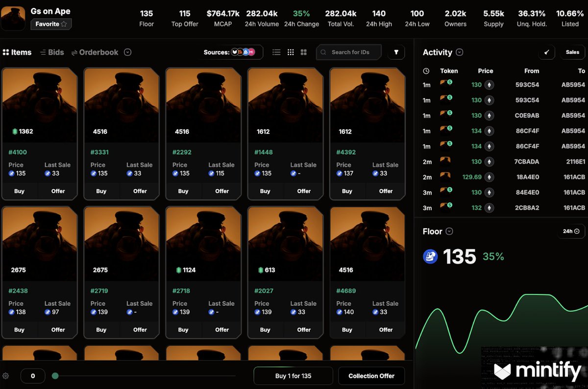Click the search magnifier icon

(324, 52)
